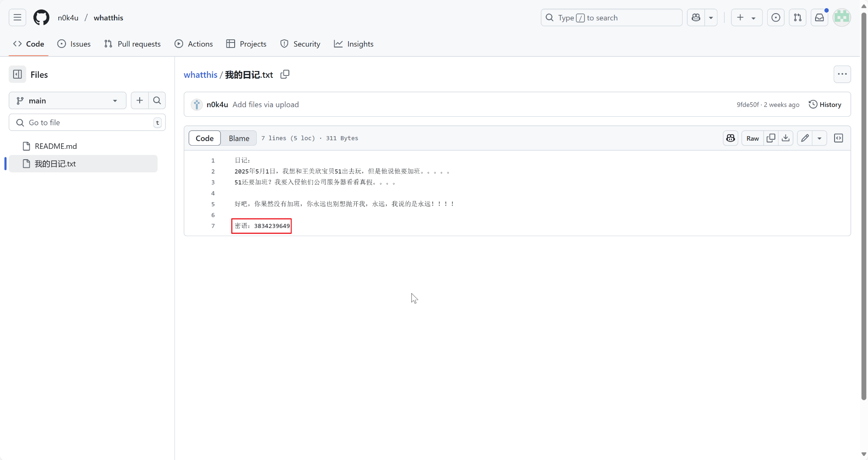Switch to Blame view
Image resolution: width=868 pixels, height=460 pixels.
click(x=239, y=138)
